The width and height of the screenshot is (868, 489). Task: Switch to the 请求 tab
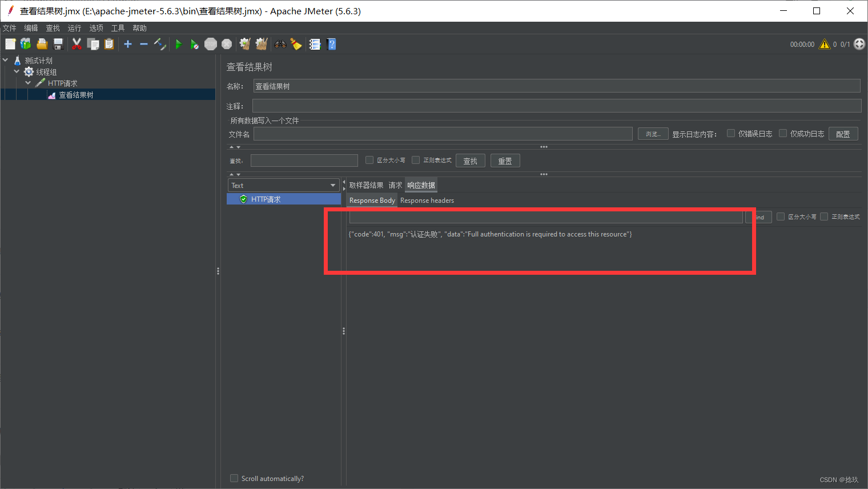coord(395,185)
